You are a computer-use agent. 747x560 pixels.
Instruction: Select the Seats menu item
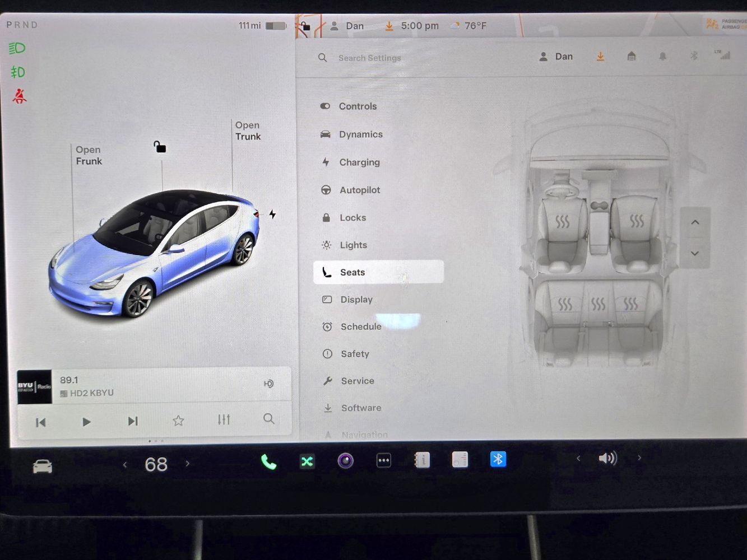[x=378, y=272]
